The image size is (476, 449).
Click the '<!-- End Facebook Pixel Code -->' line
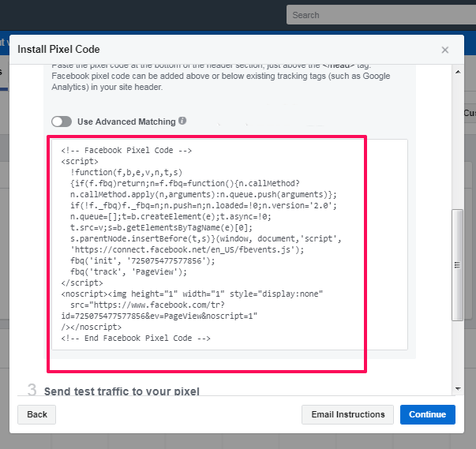[136, 339]
